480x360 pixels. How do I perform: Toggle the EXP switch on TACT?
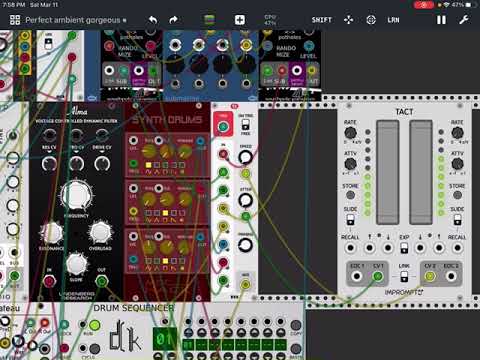click(404, 248)
